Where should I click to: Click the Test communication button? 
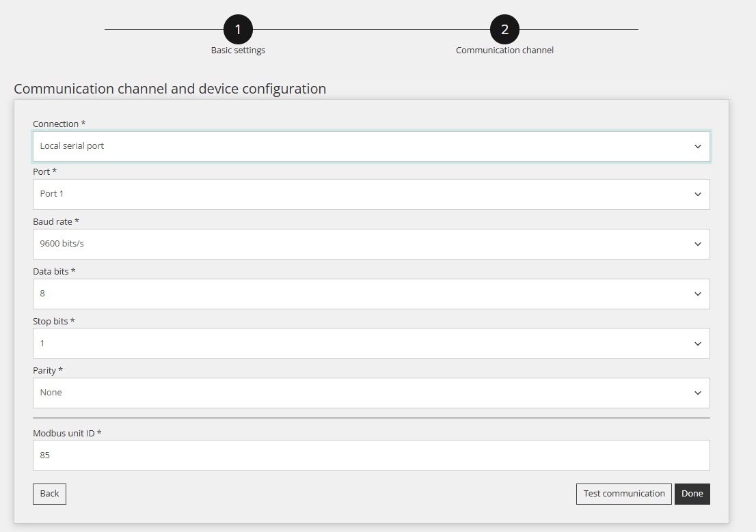click(x=624, y=494)
